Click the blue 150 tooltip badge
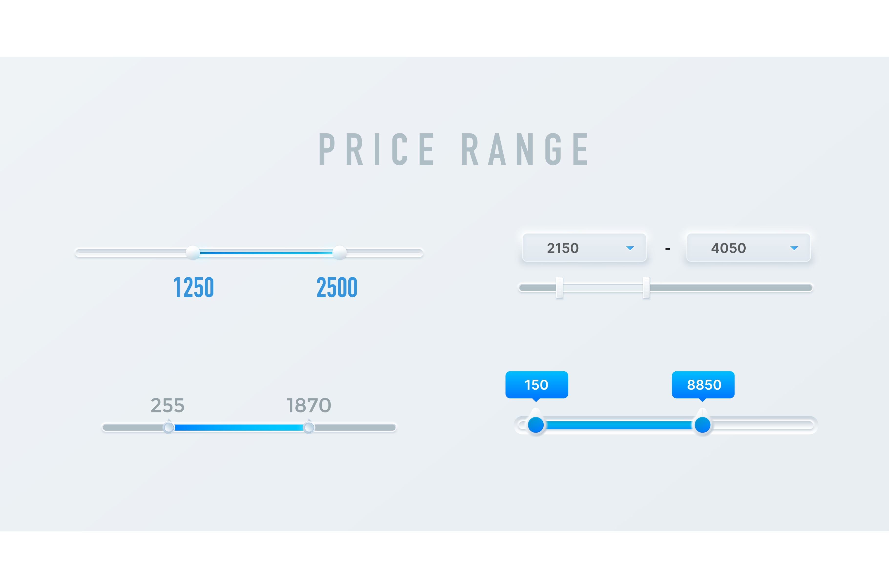 tap(537, 385)
